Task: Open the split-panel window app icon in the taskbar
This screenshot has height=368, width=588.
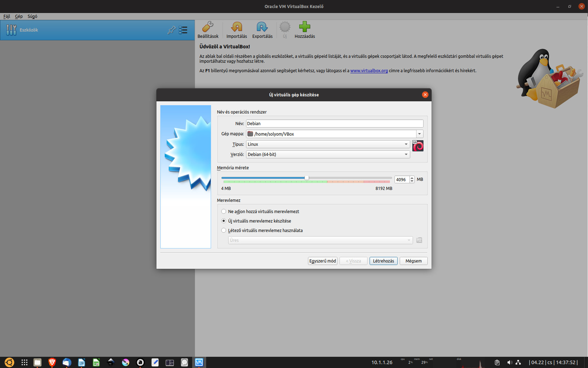Action: [170, 362]
